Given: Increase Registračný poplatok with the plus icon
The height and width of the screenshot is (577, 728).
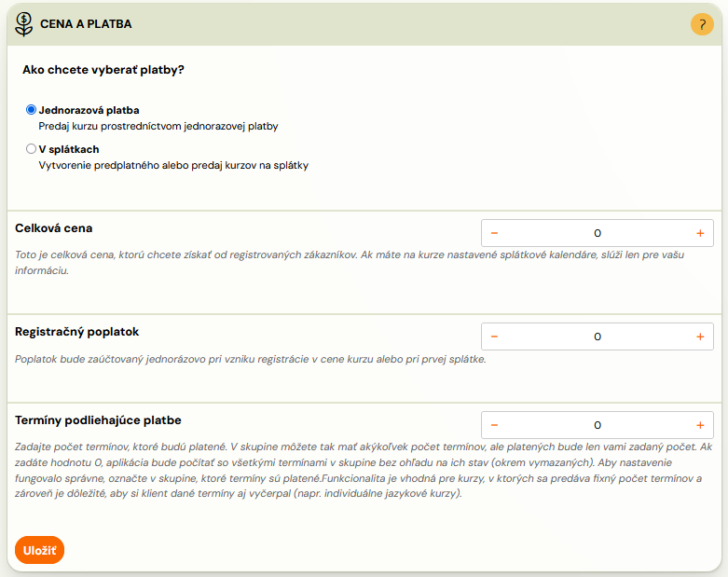Looking at the screenshot, I should [700, 337].
